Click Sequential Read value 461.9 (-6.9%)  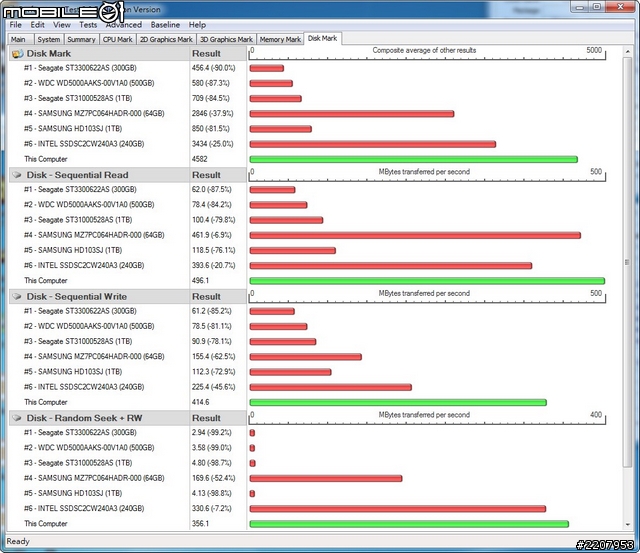click(x=211, y=235)
